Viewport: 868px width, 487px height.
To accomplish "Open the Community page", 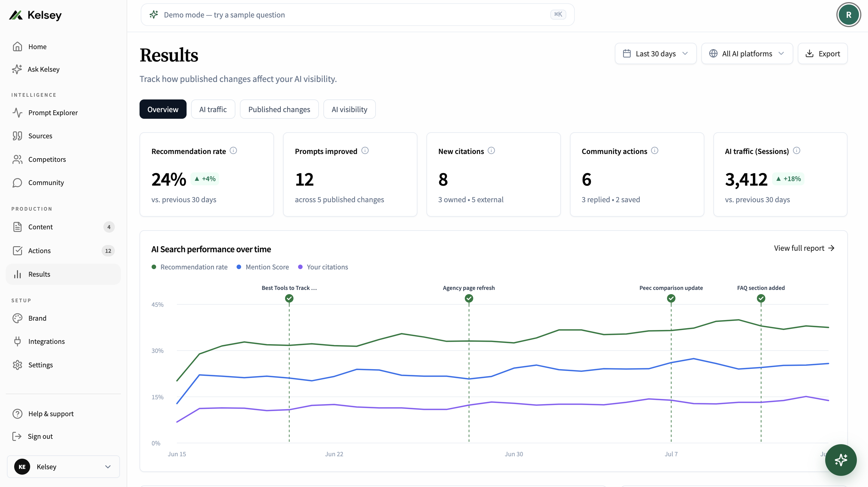I will pos(63,182).
